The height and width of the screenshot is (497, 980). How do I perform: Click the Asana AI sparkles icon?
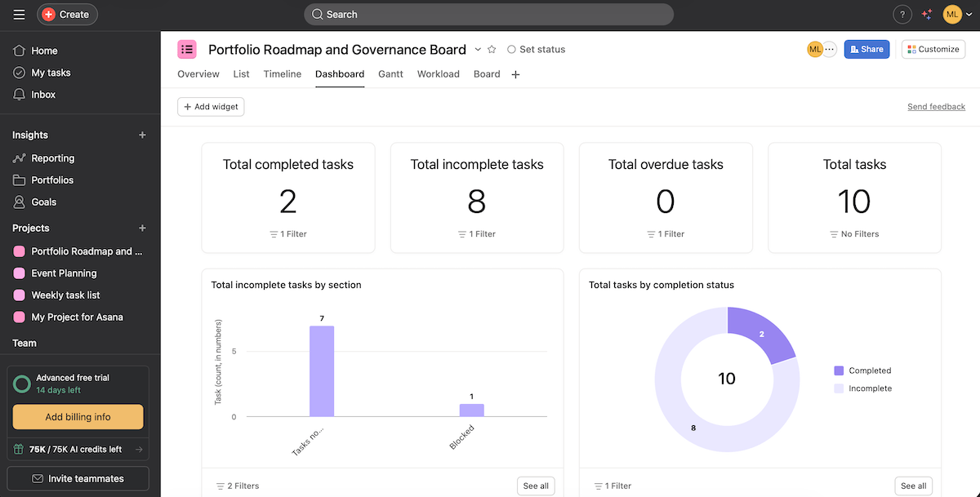926,14
